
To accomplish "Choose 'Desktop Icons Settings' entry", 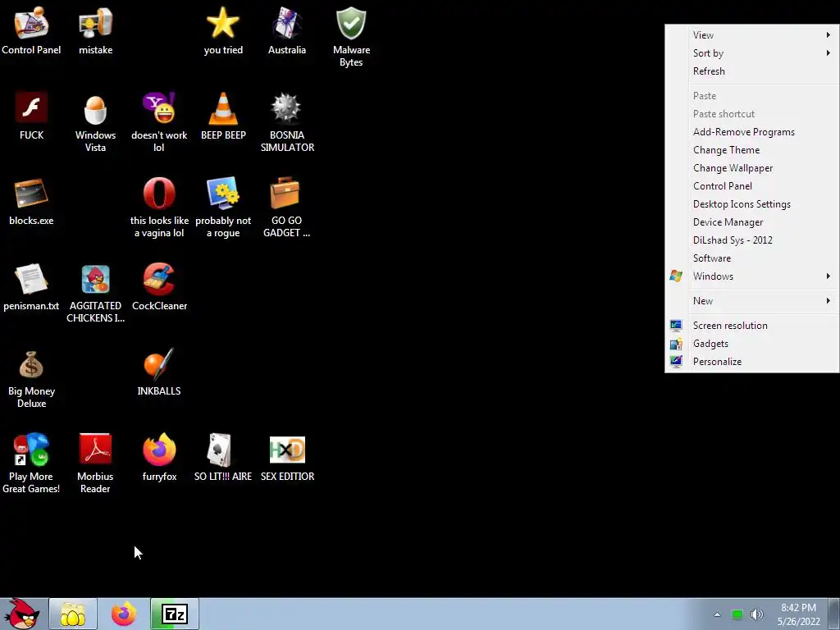I will click(752, 204).
